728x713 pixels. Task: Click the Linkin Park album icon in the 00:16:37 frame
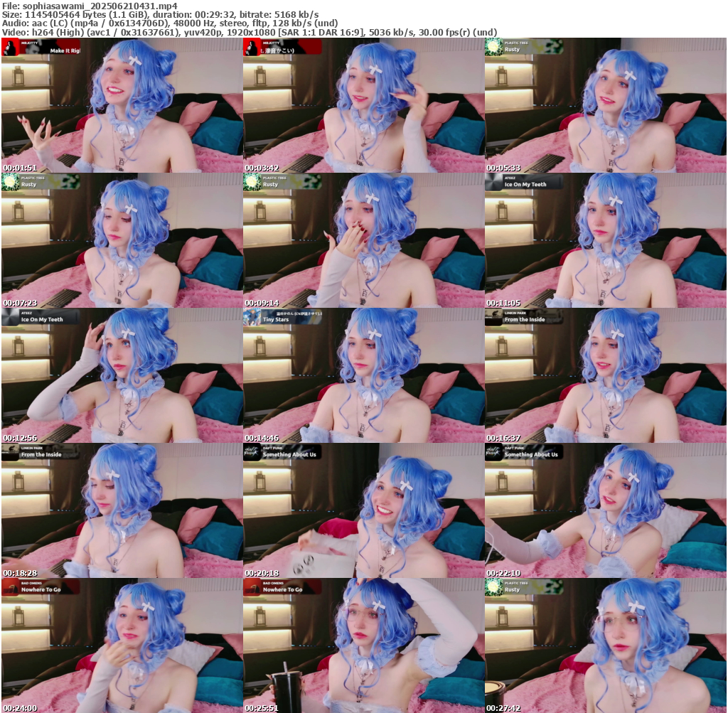pyautogui.click(x=494, y=317)
